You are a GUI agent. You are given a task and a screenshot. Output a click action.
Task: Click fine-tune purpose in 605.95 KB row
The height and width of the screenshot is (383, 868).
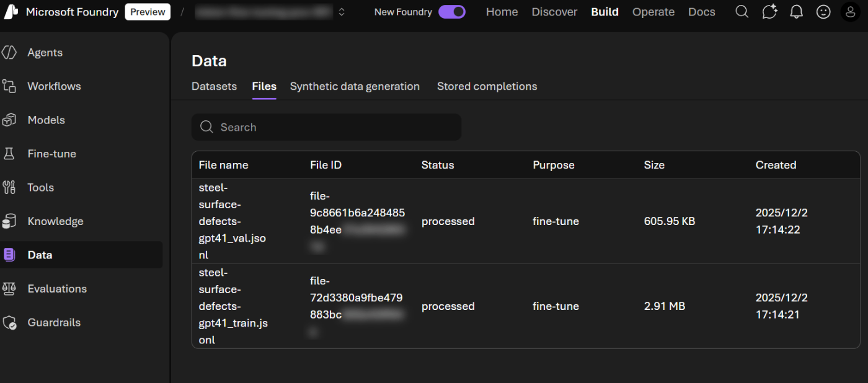pyautogui.click(x=556, y=221)
